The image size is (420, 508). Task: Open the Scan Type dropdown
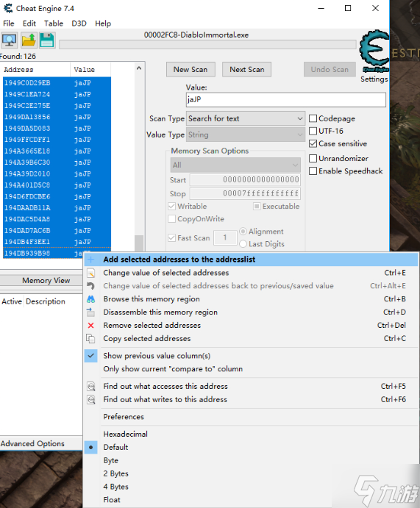click(246, 118)
